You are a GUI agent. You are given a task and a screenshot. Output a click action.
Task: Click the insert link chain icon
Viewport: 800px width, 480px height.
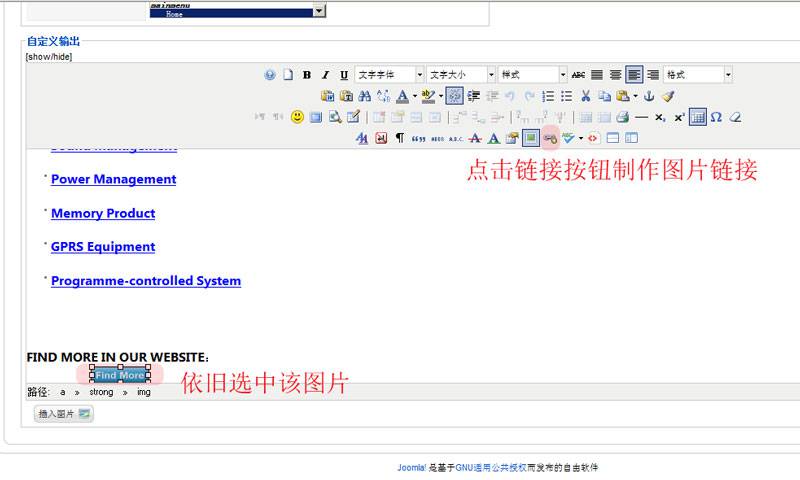(550, 138)
